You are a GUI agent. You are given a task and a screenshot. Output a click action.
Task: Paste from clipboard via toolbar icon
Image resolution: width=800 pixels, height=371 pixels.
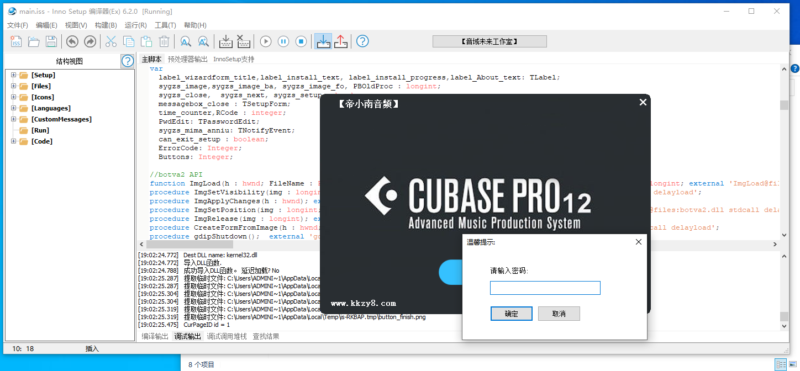[x=146, y=41]
